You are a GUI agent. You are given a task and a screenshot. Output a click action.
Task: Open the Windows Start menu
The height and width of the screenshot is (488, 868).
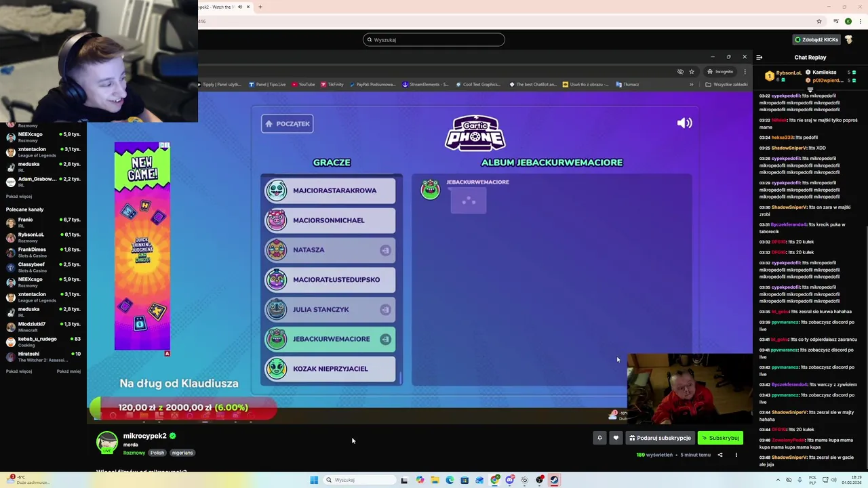314,480
